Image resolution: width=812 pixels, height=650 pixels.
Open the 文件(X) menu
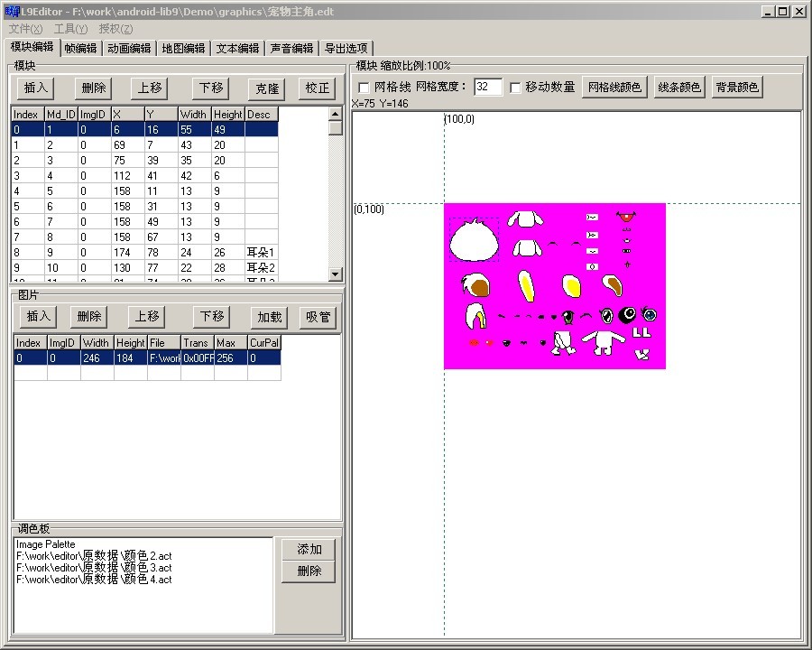(x=25, y=29)
